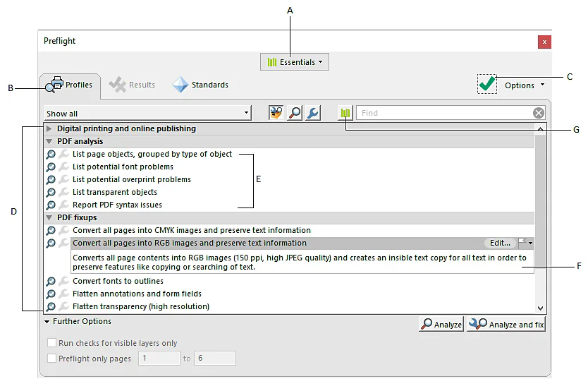Select List page objects, grouped by type profile
The width and height of the screenshot is (588, 379).
click(x=152, y=155)
